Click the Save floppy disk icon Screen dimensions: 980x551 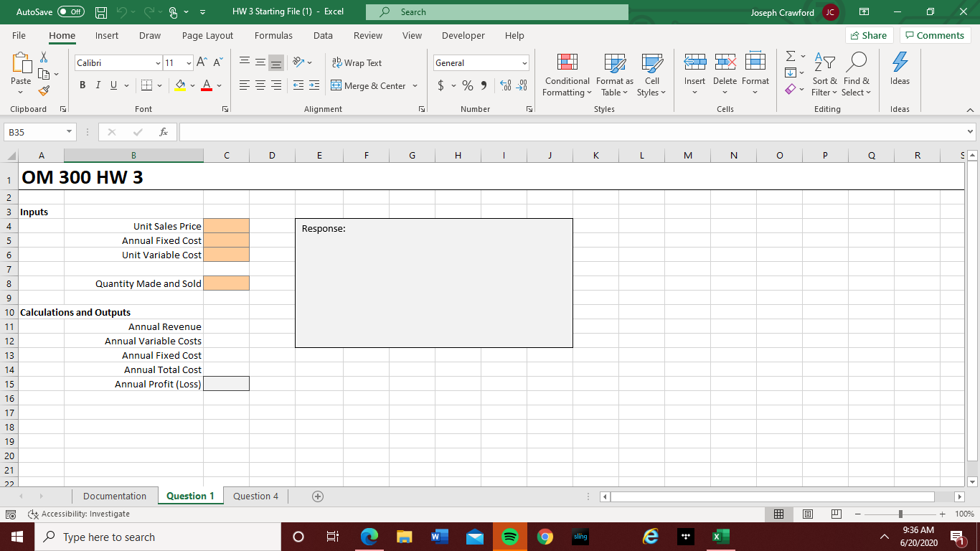coord(101,12)
